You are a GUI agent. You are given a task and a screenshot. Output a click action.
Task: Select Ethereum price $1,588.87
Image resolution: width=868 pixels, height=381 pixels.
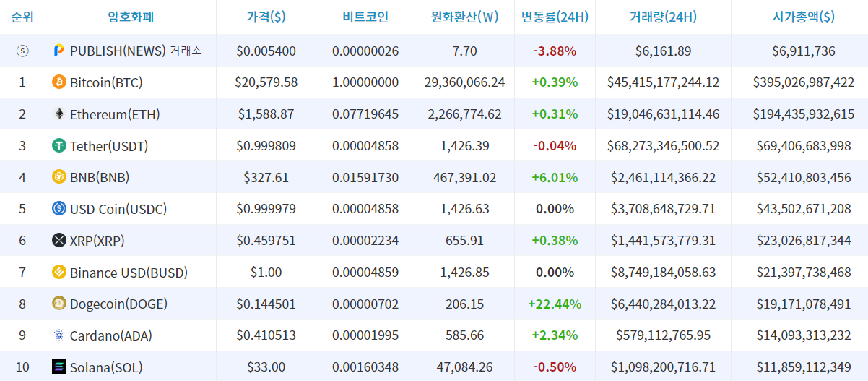click(266, 114)
